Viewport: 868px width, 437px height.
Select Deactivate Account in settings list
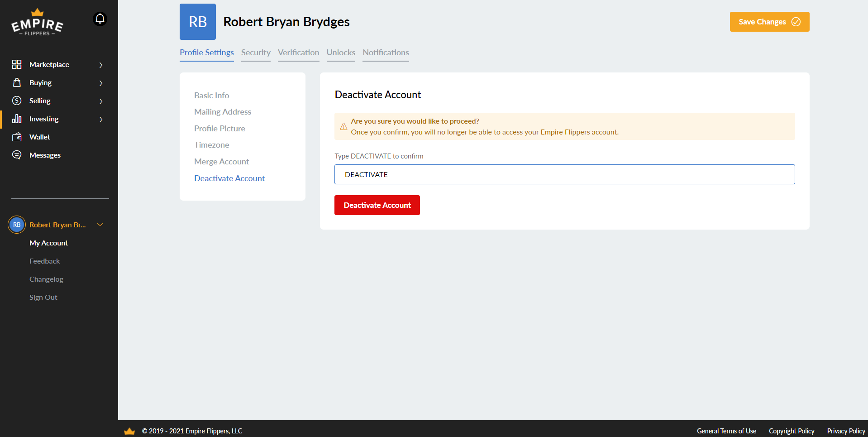pos(229,178)
